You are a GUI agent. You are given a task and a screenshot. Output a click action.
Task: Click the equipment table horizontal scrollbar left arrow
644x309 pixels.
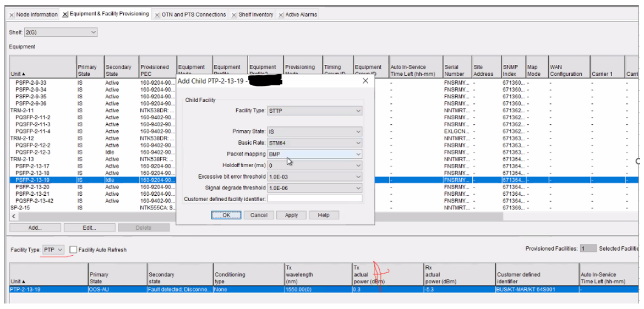[x=13, y=216]
